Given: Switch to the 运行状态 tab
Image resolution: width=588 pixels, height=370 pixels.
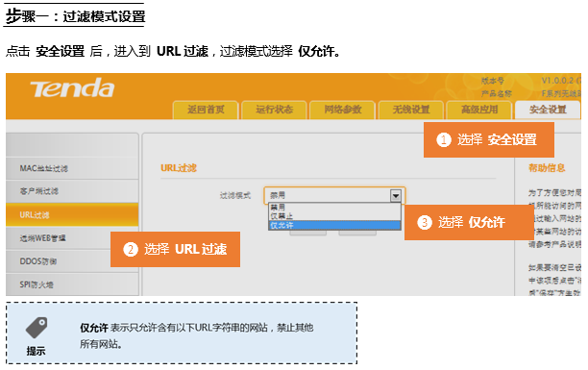Looking at the screenshot, I should 274,110.
